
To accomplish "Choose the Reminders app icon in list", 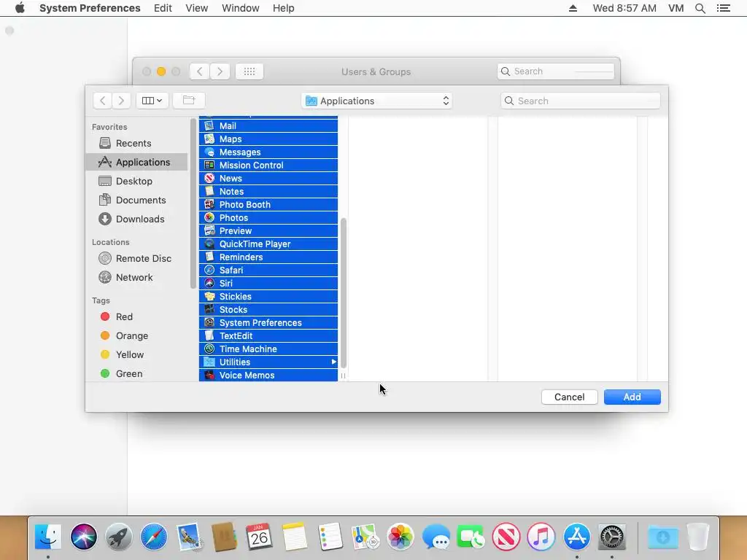I will pyautogui.click(x=209, y=257).
